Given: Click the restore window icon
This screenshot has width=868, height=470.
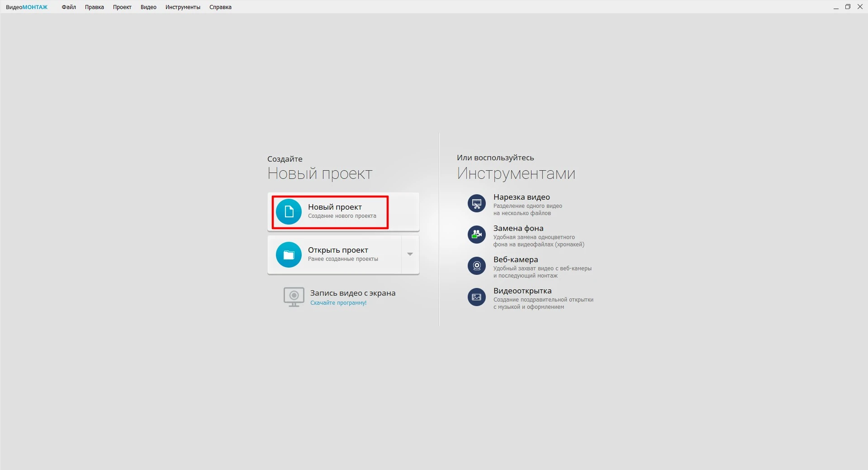Looking at the screenshot, I should [x=848, y=7].
